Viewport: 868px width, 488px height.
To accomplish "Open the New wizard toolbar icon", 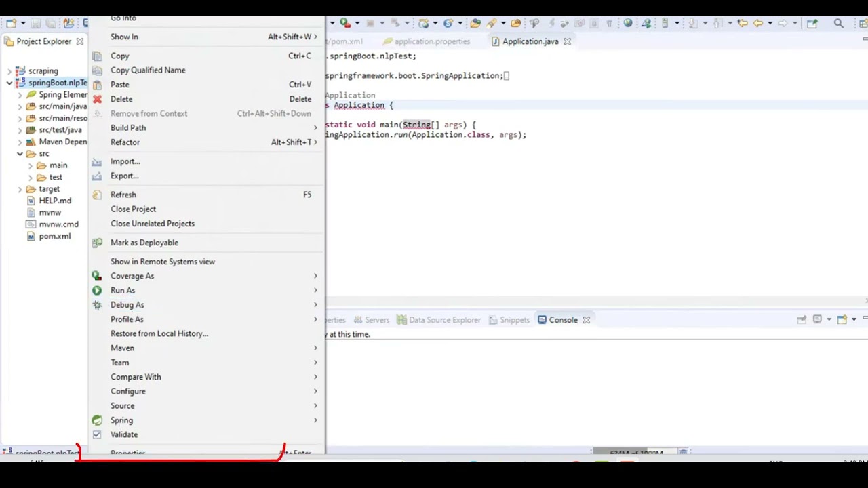I will (x=11, y=23).
